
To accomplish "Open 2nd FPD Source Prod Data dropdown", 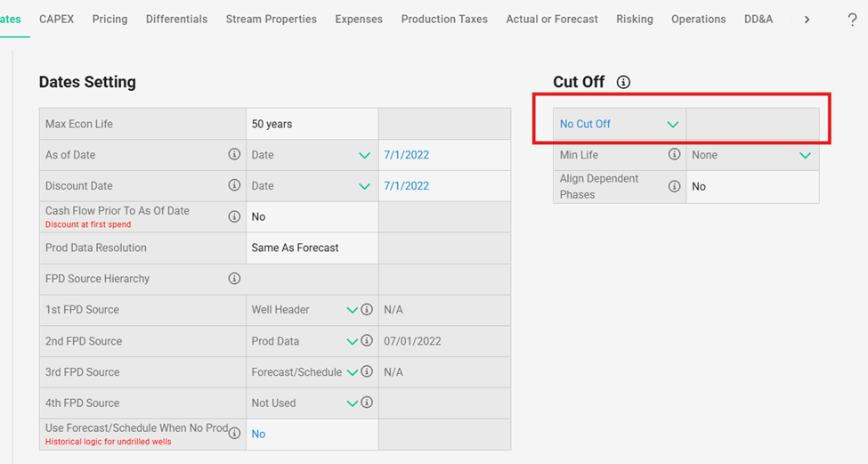I will tap(304, 341).
